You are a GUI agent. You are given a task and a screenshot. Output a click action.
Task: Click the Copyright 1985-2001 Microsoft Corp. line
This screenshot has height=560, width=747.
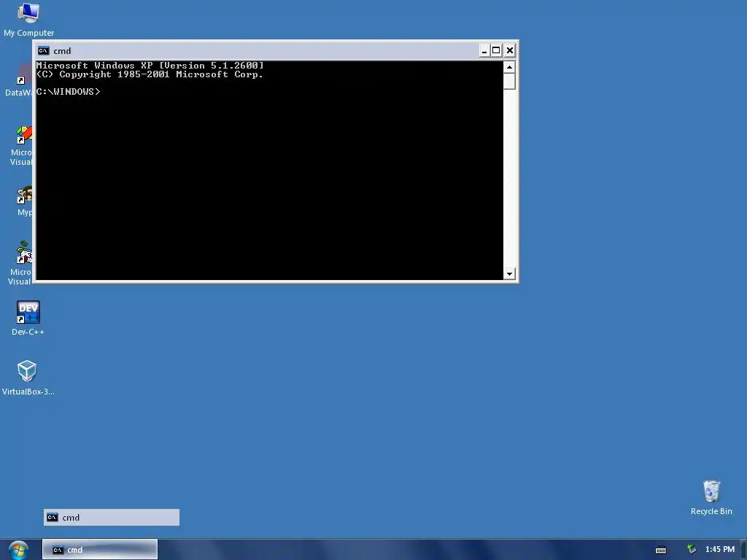[x=150, y=74]
